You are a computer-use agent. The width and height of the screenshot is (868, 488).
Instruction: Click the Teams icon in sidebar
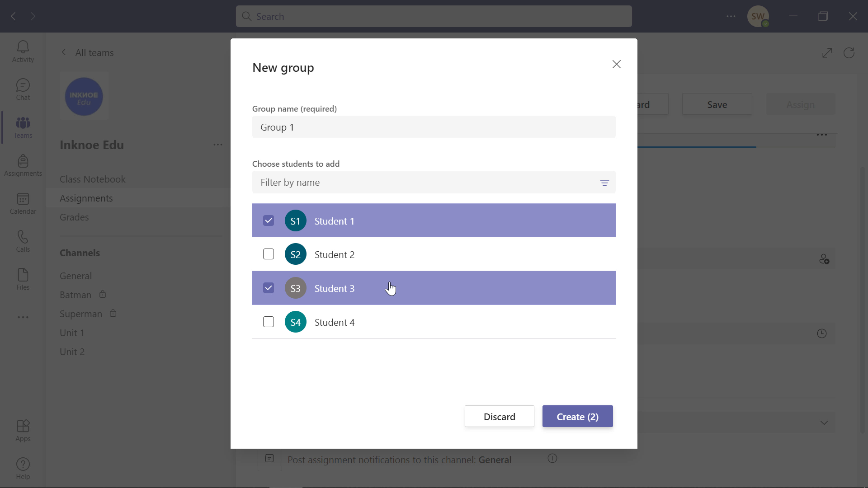point(23,127)
